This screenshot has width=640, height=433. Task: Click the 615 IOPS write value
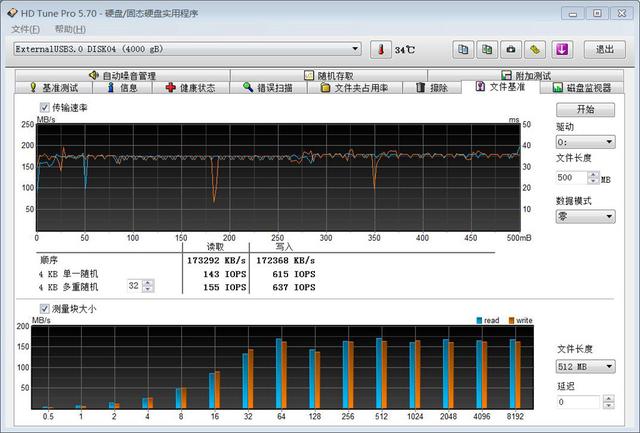click(x=294, y=274)
